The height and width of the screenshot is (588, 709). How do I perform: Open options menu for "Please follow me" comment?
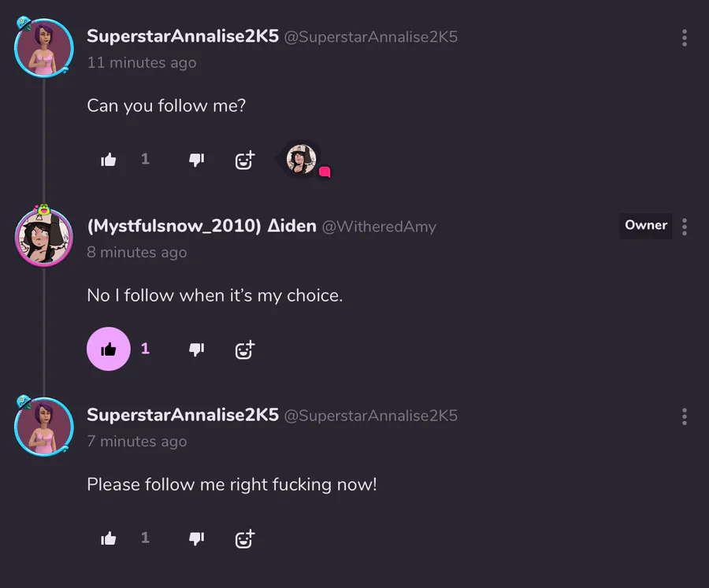click(685, 416)
